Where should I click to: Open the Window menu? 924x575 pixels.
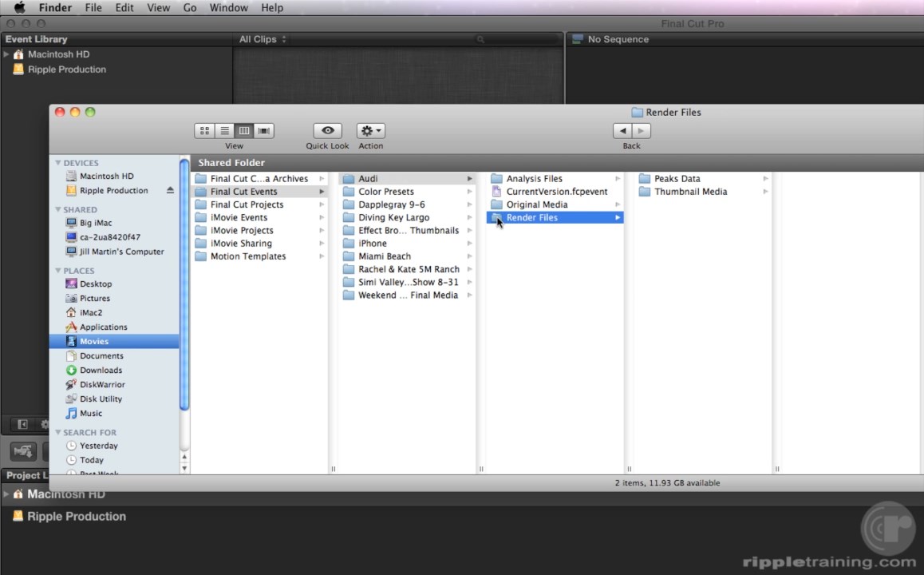click(228, 8)
